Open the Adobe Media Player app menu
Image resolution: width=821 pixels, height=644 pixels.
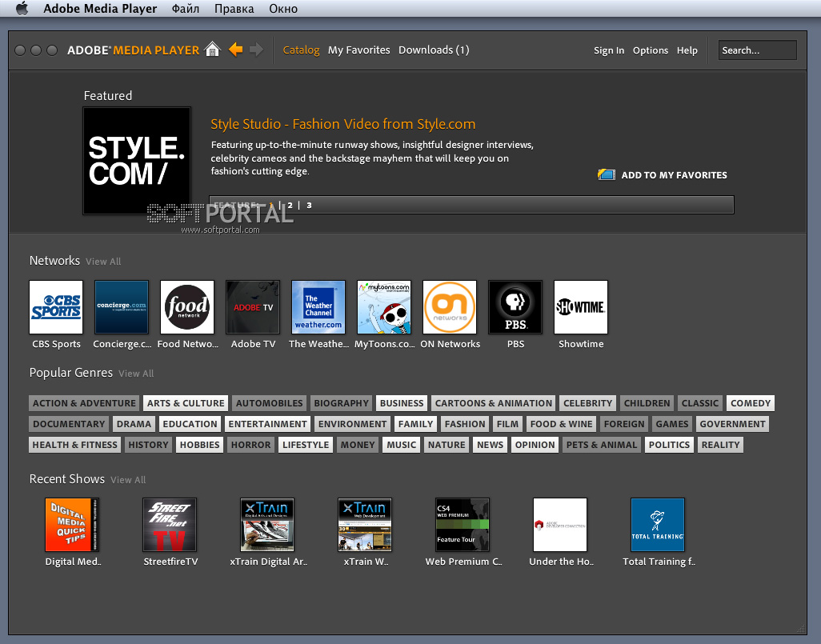tap(100, 8)
